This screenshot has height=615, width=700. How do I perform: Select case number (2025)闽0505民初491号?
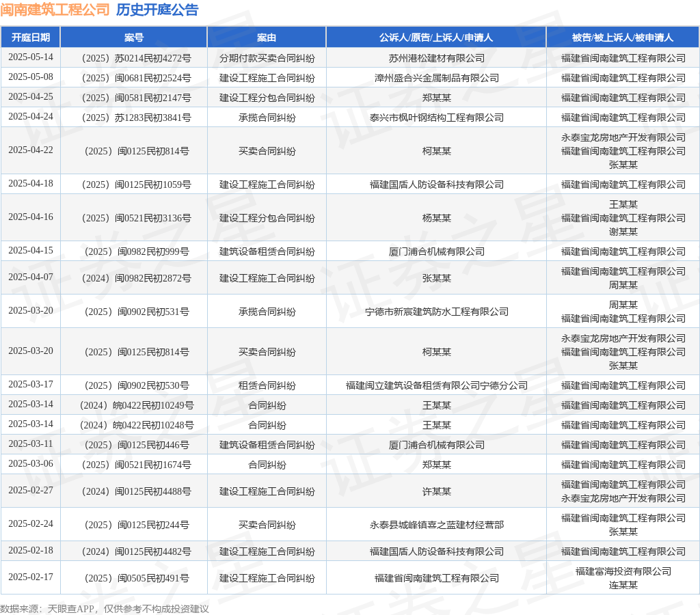coord(136,578)
